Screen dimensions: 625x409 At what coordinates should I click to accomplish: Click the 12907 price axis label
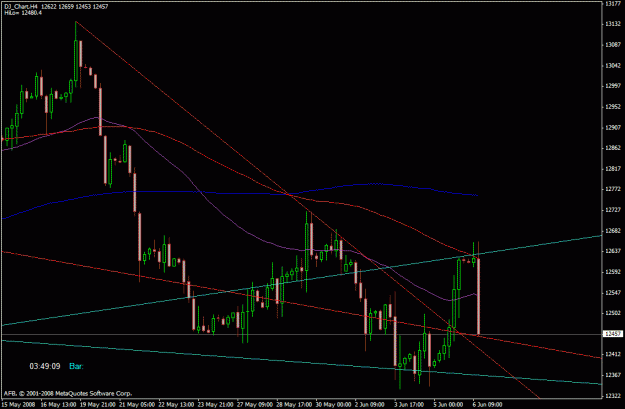pos(613,127)
